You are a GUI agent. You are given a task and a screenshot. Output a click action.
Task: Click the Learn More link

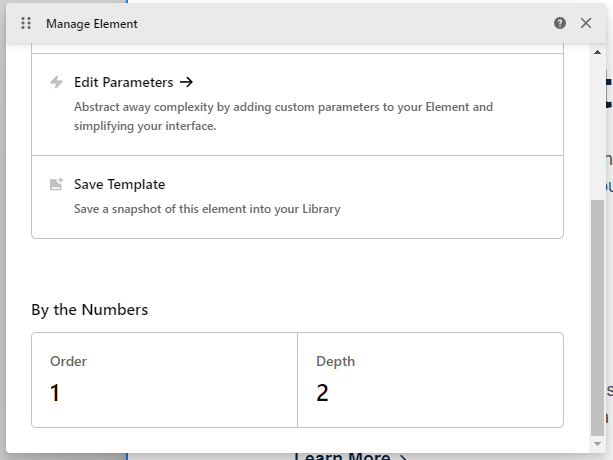tap(342, 457)
